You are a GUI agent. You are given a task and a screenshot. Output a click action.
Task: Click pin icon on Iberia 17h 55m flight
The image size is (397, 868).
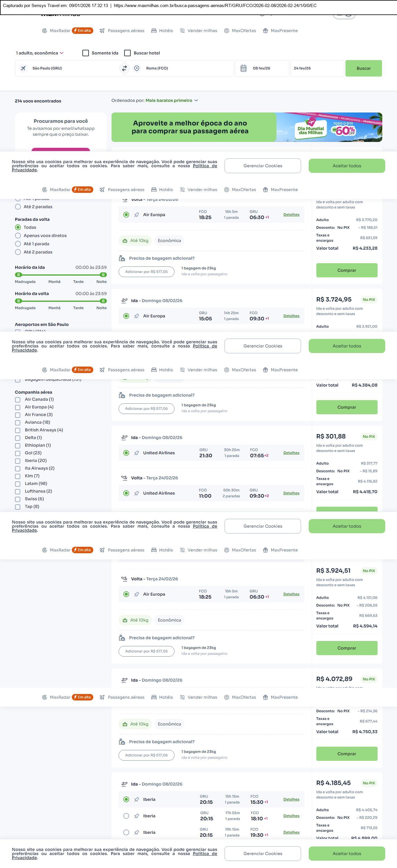pyautogui.click(x=137, y=816)
